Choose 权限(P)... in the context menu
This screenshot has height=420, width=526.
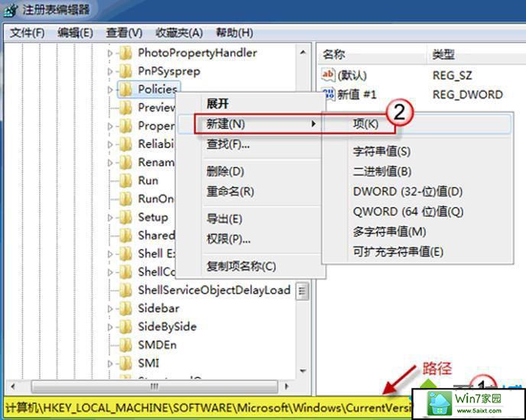click(251, 239)
